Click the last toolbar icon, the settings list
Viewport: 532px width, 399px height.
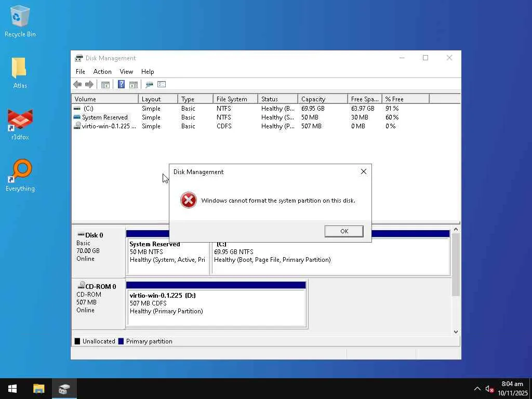pyautogui.click(x=162, y=85)
